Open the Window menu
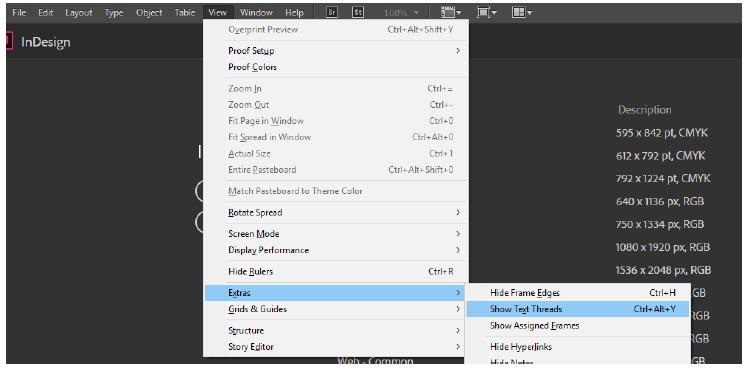Viewport: 748px width, 369px height. point(256,12)
